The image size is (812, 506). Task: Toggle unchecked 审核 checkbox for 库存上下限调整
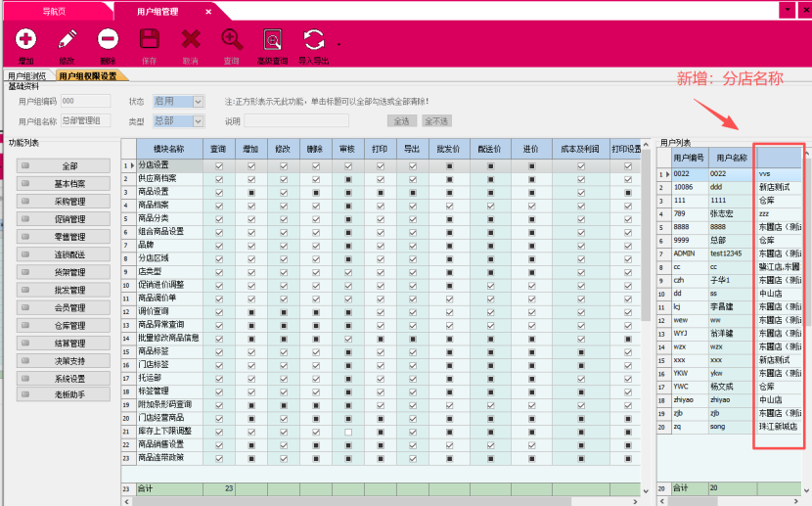point(348,432)
